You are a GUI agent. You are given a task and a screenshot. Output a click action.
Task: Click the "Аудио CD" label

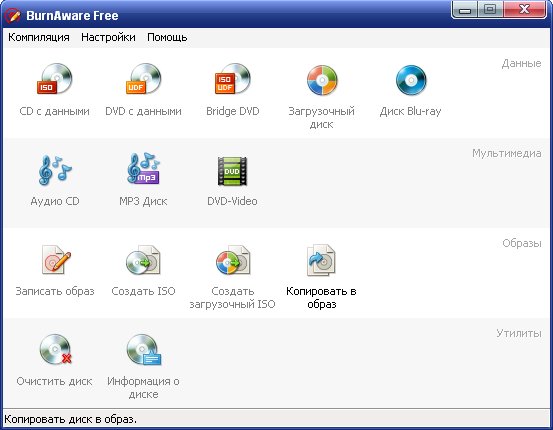click(x=55, y=201)
